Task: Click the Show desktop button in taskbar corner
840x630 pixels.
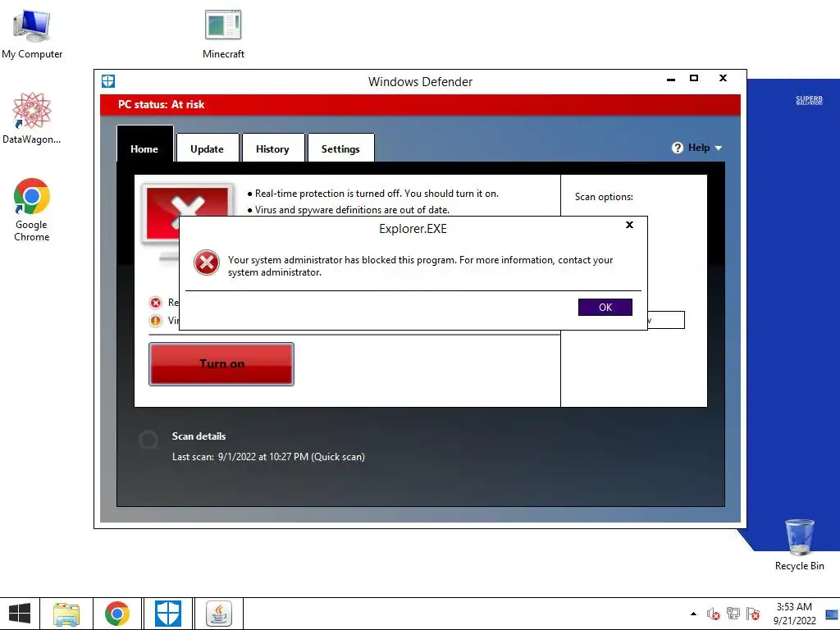Action: (x=832, y=614)
